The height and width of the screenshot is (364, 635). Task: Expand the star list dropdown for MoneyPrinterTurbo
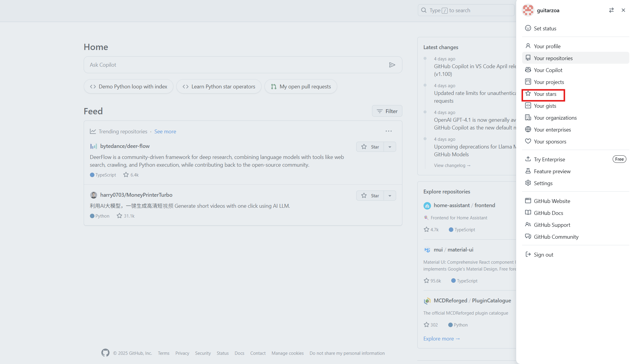pos(390,196)
